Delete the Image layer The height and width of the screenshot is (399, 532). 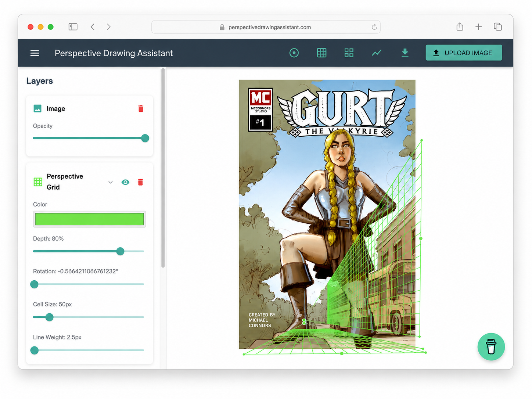tap(141, 108)
